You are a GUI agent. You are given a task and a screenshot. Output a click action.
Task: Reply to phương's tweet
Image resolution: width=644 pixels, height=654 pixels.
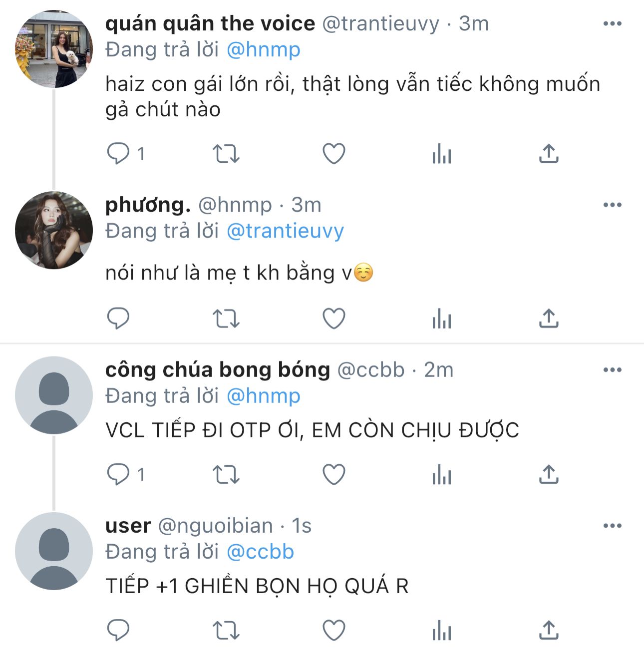118,319
